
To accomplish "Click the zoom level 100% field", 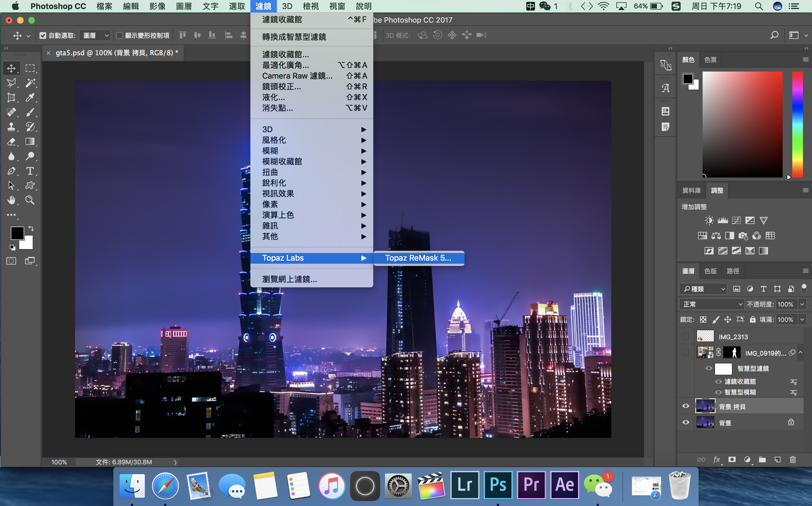I will [x=59, y=462].
